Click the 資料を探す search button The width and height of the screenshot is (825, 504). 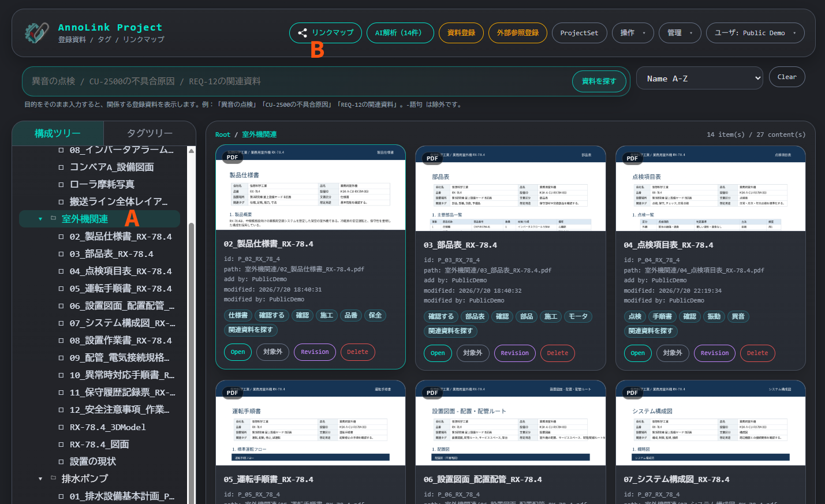(599, 81)
